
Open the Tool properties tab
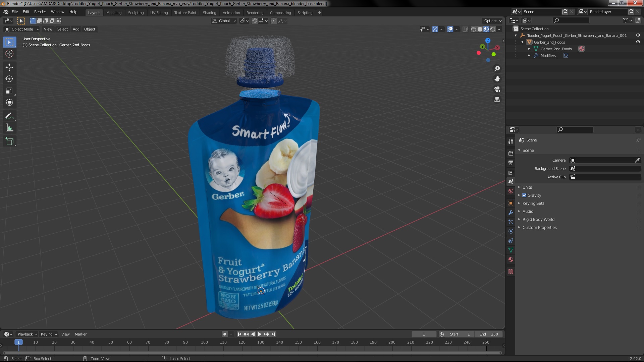(x=511, y=141)
